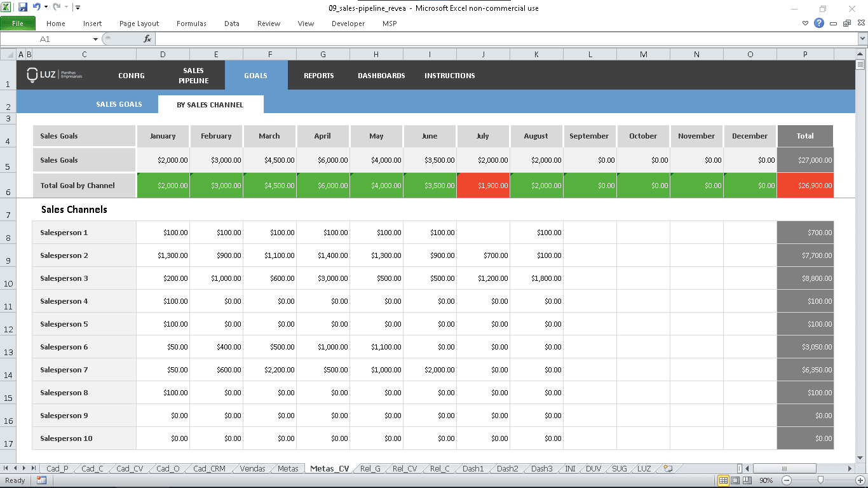The width and height of the screenshot is (868, 488).
Task: Switch to the Vendas sheet tab
Action: coord(252,469)
